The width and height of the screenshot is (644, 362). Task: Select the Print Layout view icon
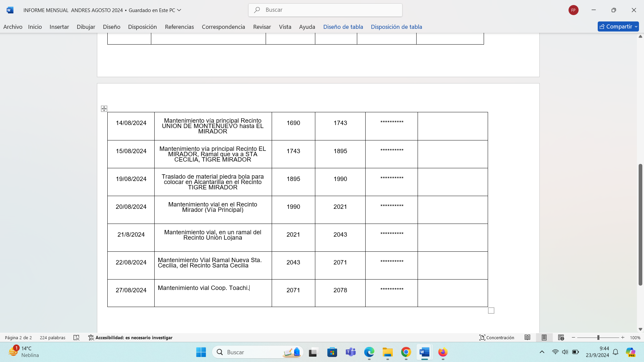coord(544,338)
